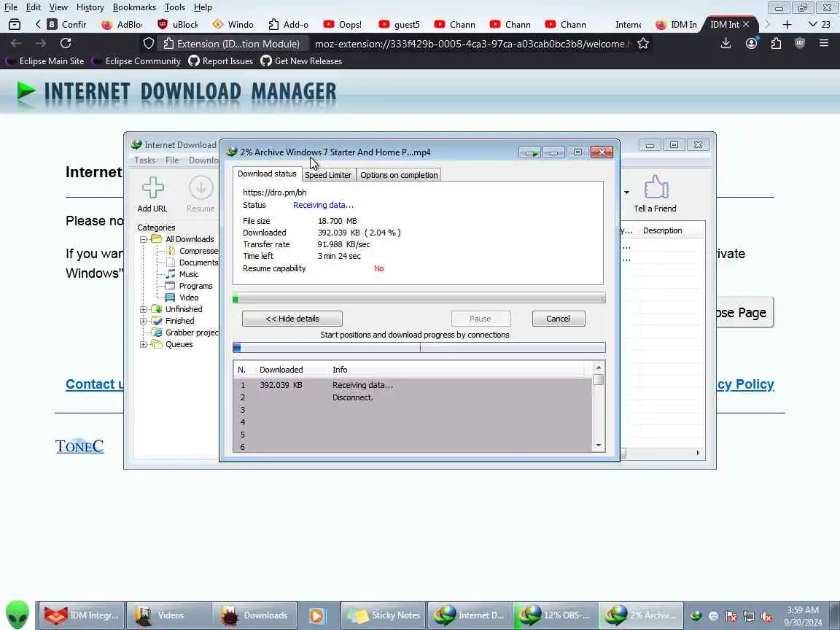Click the Description column header
Image resolution: width=840 pixels, height=630 pixels.
(x=663, y=230)
